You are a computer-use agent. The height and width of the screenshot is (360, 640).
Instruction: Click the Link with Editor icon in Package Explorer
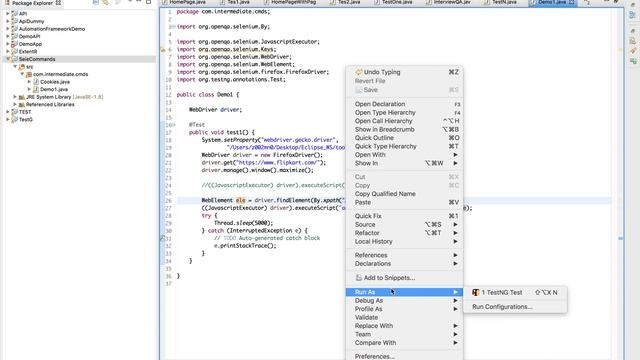[106, 2]
